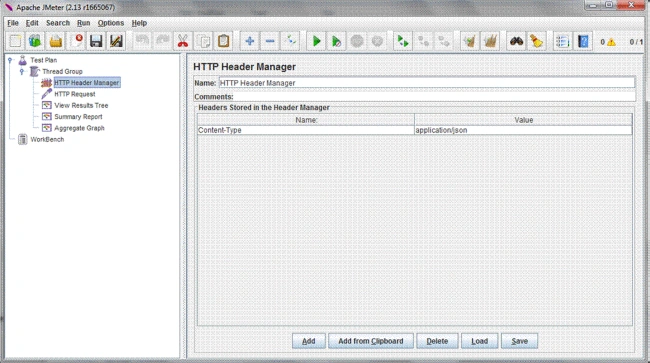Open Help with question mark icon
Image resolution: width=650 pixels, height=363 pixels.
(583, 41)
